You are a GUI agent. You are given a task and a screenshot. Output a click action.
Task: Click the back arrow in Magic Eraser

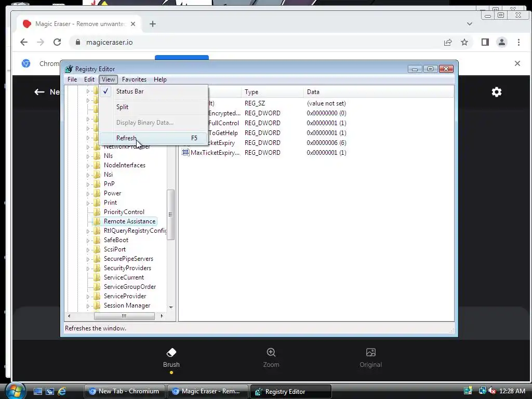point(39,92)
